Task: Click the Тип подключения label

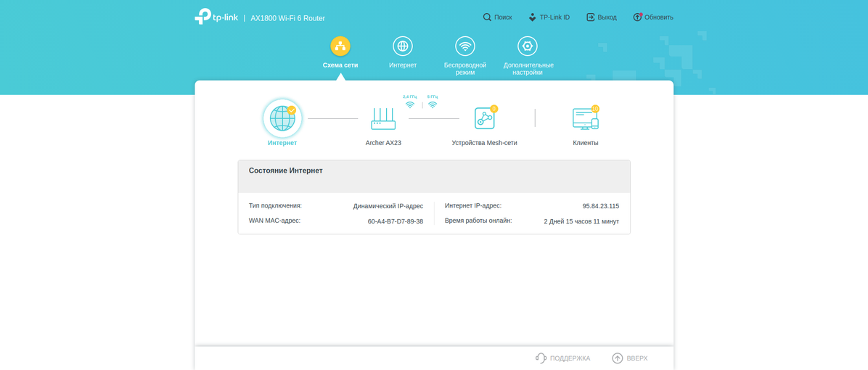Action: pos(275,206)
